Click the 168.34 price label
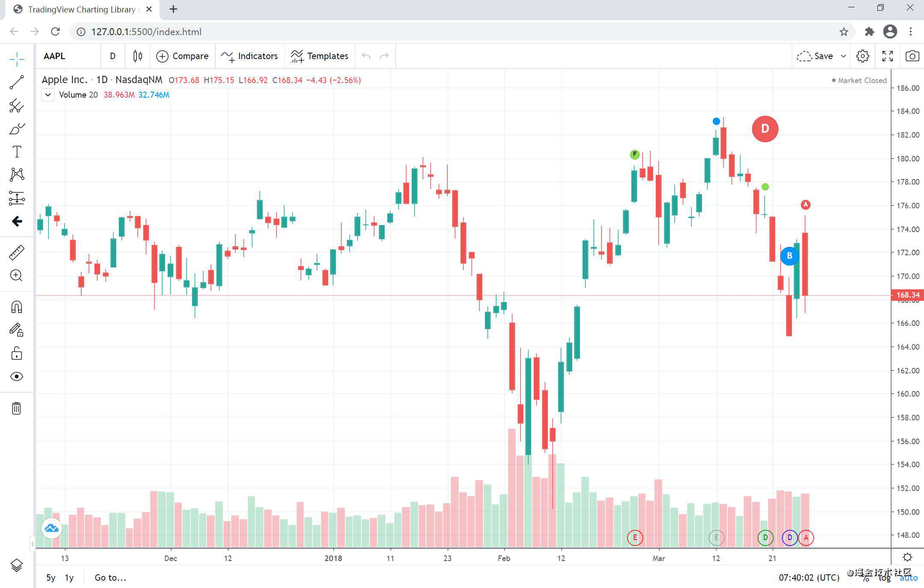The width and height of the screenshot is (924, 588). [x=907, y=295]
